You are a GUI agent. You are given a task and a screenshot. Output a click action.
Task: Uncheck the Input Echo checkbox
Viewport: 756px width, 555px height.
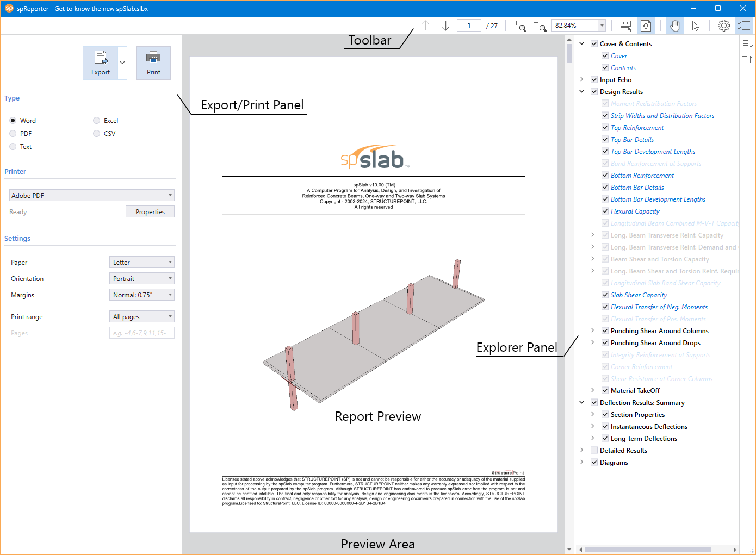[x=594, y=80]
